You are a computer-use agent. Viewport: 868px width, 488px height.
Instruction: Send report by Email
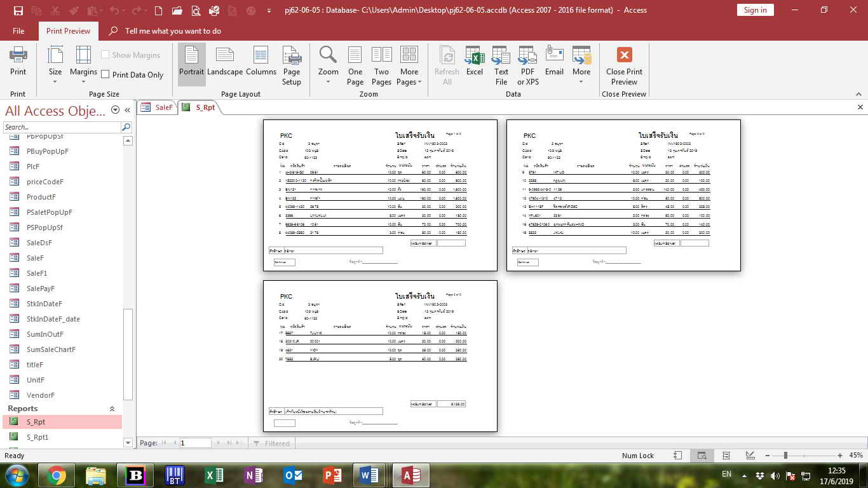554,62
